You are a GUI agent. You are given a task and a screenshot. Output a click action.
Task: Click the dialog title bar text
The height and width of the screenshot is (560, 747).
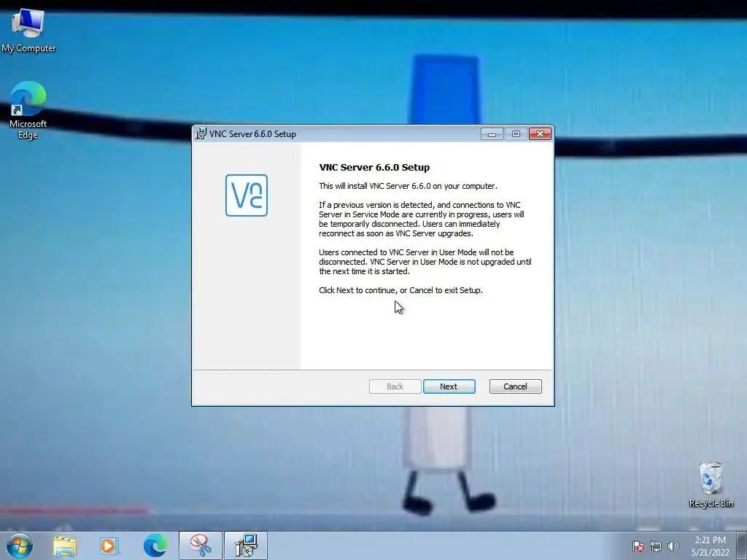tap(252, 134)
